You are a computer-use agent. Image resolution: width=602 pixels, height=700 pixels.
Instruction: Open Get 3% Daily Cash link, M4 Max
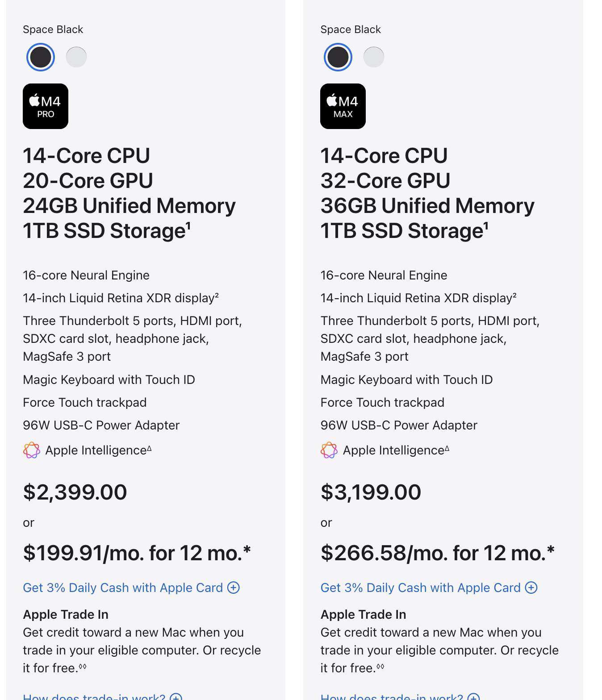coord(421,587)
